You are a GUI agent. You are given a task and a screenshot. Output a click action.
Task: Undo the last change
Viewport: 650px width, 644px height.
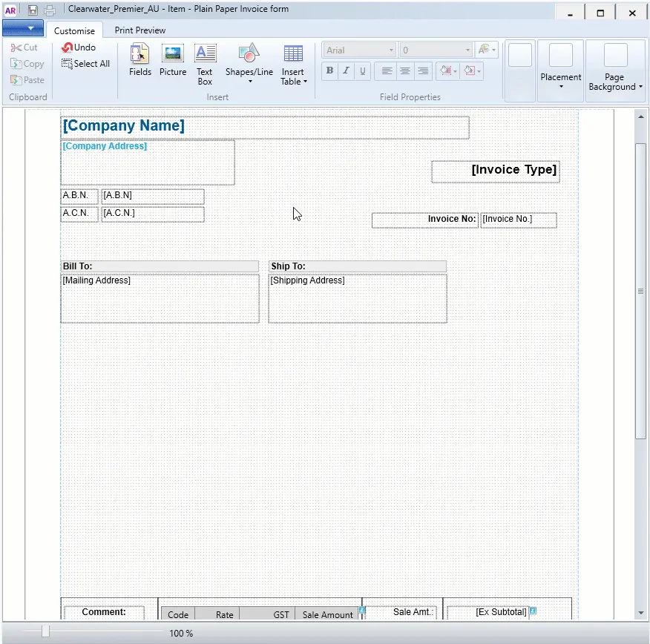click(79, 47)
